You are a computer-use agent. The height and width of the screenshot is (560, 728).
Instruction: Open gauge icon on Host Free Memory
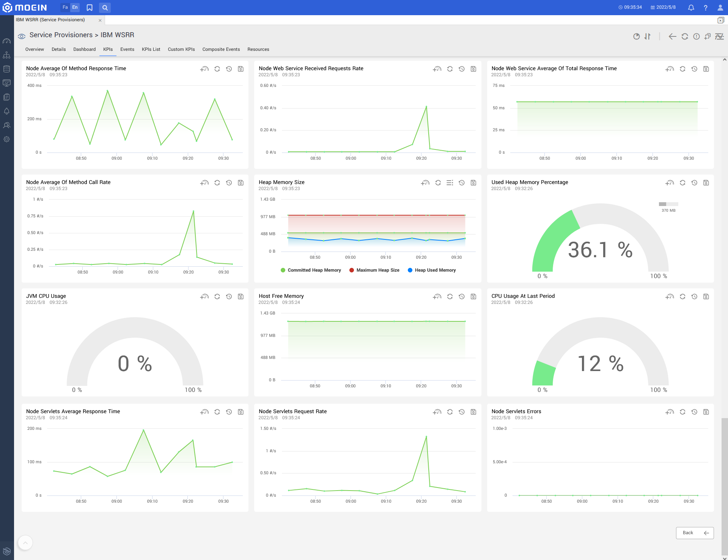(437, 297)
